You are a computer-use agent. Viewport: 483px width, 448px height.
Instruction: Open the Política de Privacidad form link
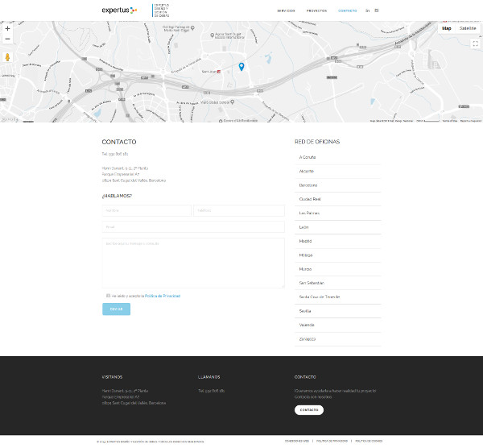click(x=163, y=296)
